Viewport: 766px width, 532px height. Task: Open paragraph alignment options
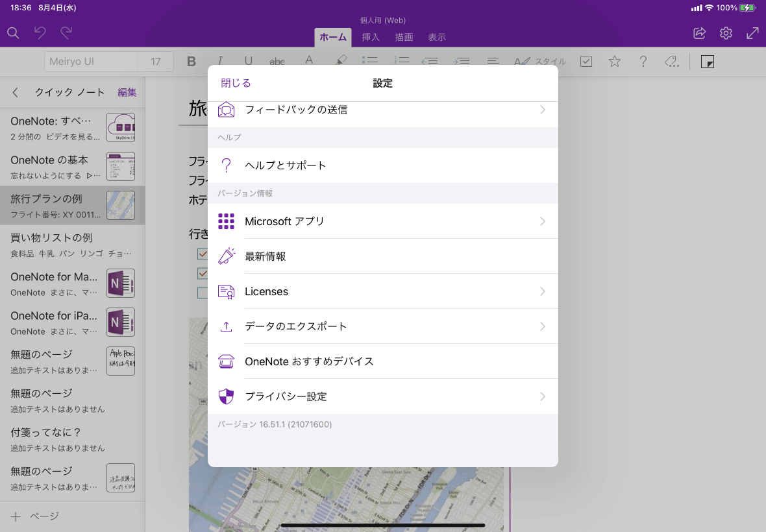point(493,60)
